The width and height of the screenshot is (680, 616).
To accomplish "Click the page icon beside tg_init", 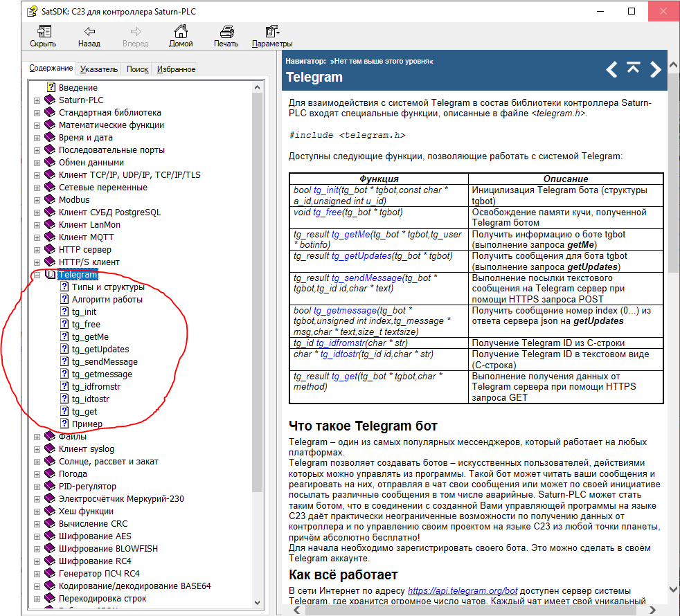I will [64, 311].
